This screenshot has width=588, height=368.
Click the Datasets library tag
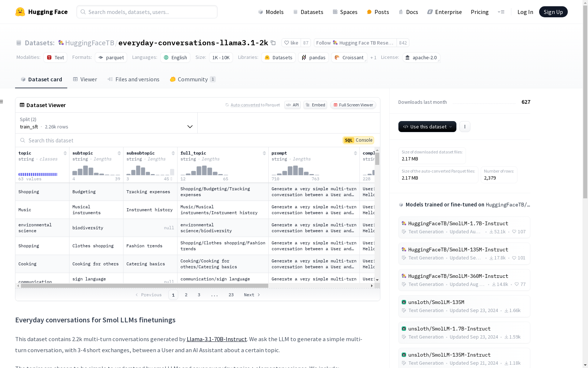(279, 57)
